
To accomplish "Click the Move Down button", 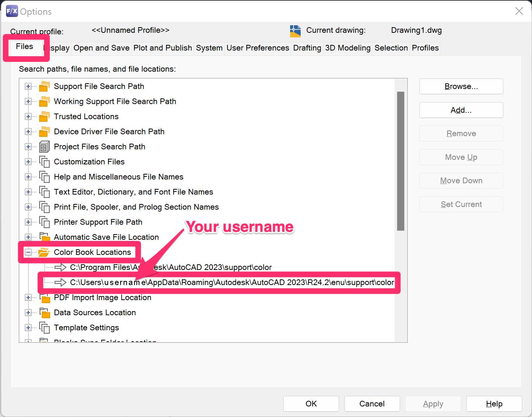I will coord(461,181).
